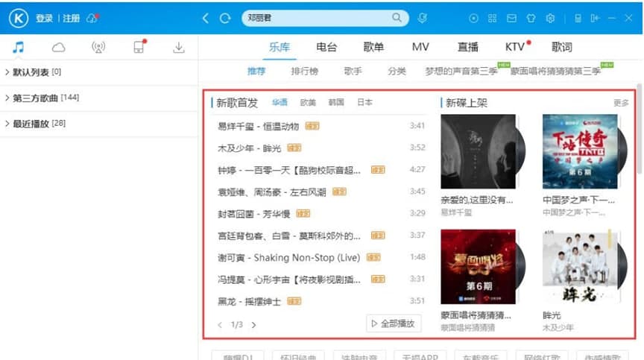Viewport: 644px width, 360px height.
Task: Expand the 最近播放 list
Action: pos(35,123)
